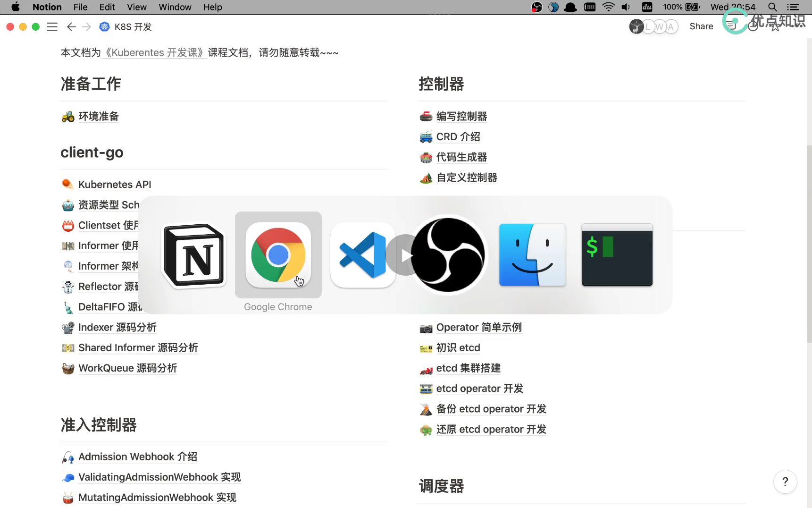The image size is (812, 508).
Task: Open Control Center list icon in the menu bar
Action: pyautogui.click(x=793, y=7)
